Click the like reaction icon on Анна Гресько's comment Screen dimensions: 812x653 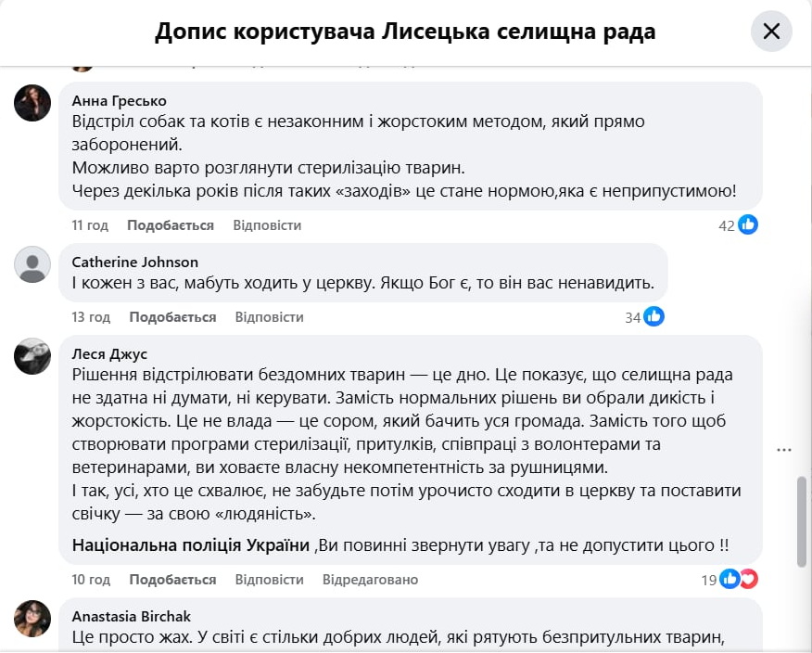(x=748, y=224)
